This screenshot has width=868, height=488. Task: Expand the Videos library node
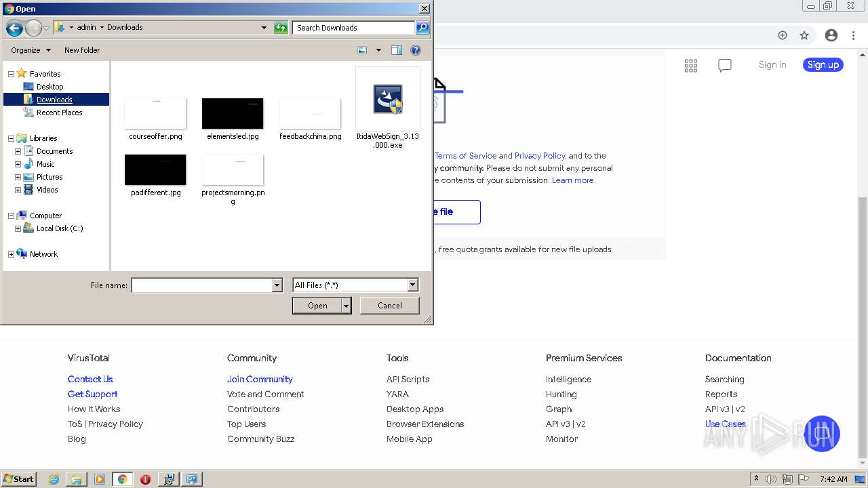click(x=18, y=190)
